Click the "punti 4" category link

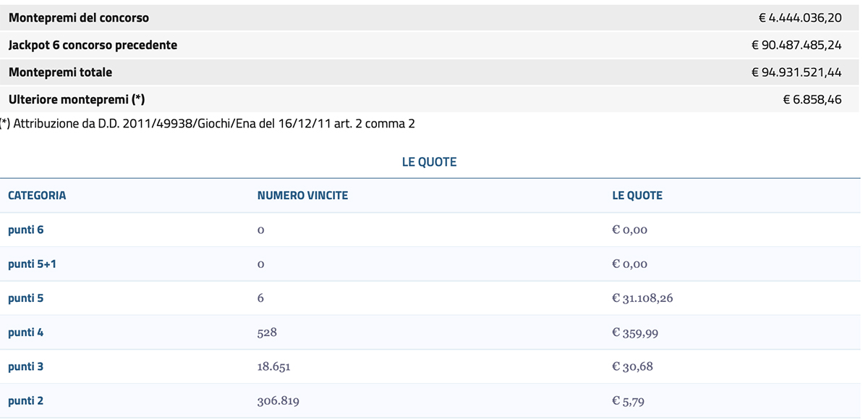point(26,332)
